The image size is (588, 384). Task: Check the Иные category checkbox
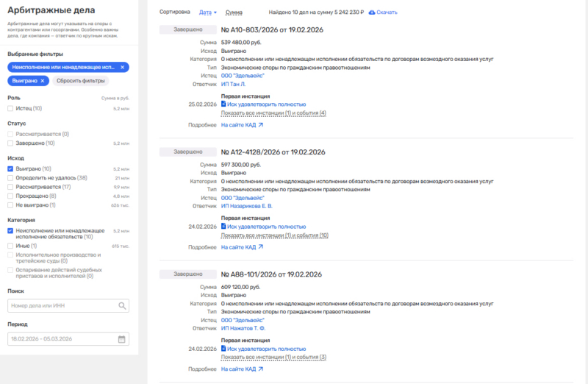[x=10, y=246]
